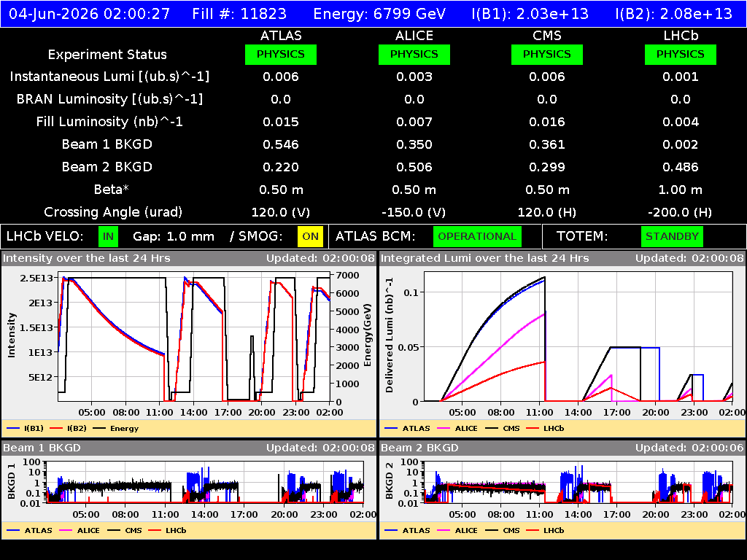747x560 pixels.
Task: Select the I(B1): 2.03e+13 header value
Action: [x=530, y=13]
